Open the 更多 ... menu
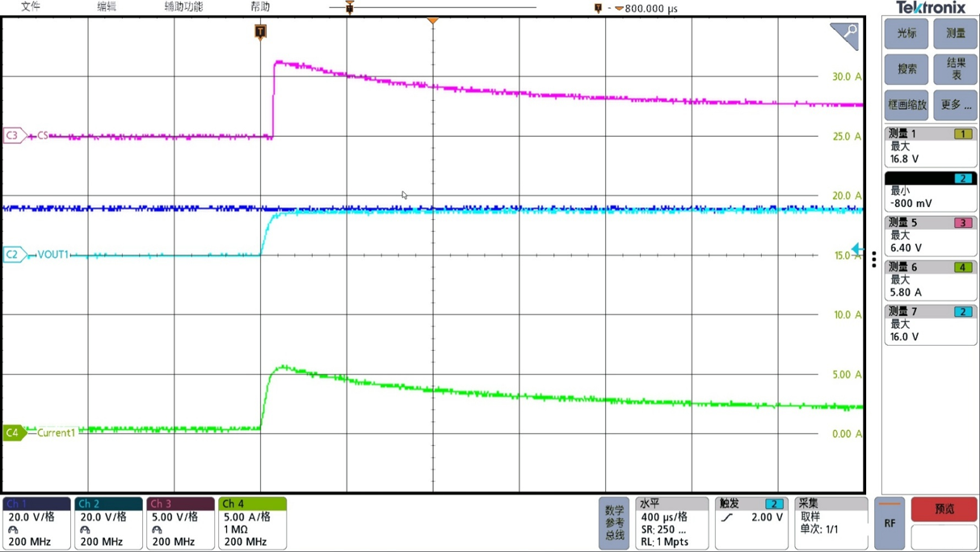Image resolution: width=980 pixels, height=552 pixels. click(x=955, y=105)
